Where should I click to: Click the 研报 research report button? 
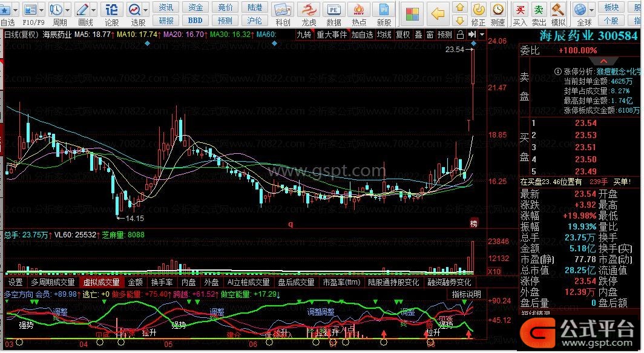[166, 21]
